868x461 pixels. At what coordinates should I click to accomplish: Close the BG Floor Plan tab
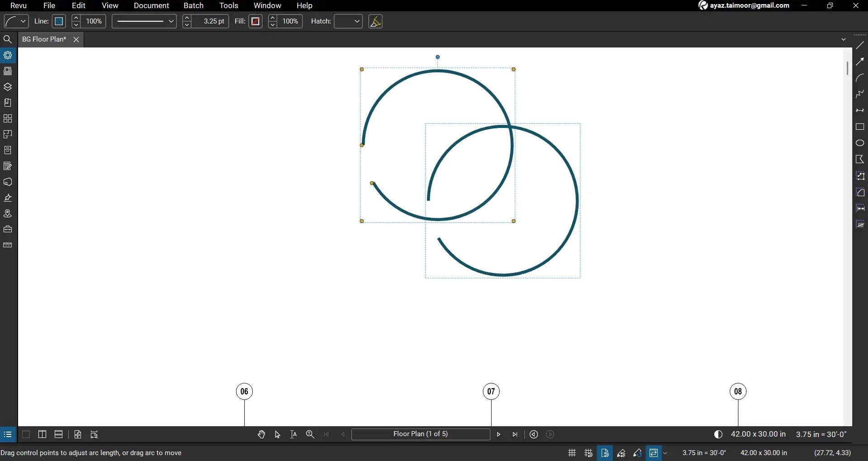76,39
